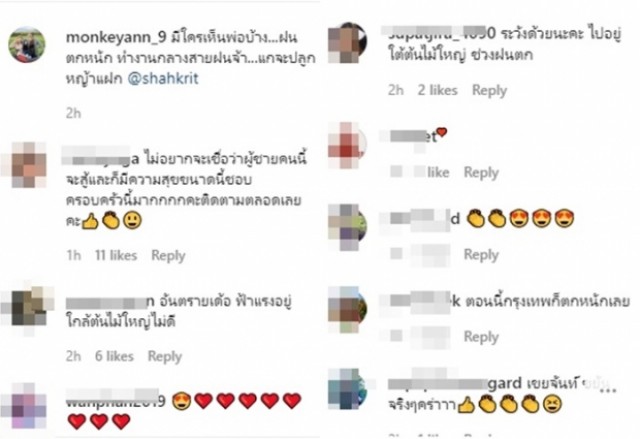Open avatar beside the 6 likes comment
The image size is (640, 439).
[29, 308]
